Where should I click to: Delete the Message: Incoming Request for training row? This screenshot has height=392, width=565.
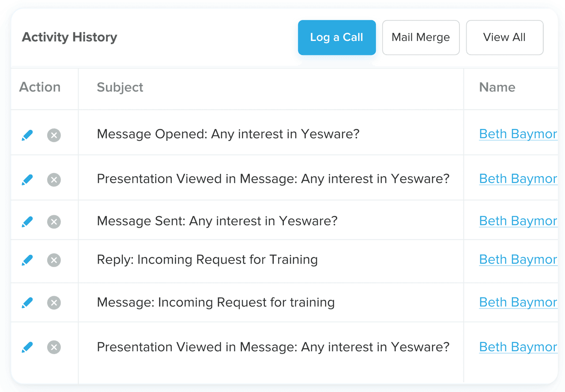54,303
